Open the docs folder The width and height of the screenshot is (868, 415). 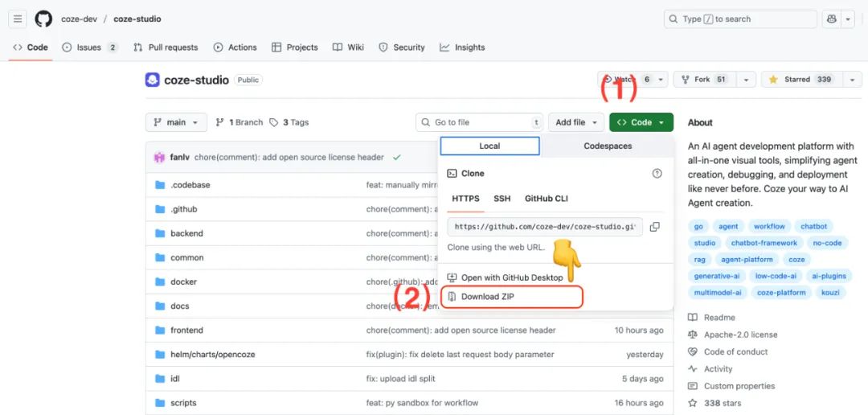[180, 306]
